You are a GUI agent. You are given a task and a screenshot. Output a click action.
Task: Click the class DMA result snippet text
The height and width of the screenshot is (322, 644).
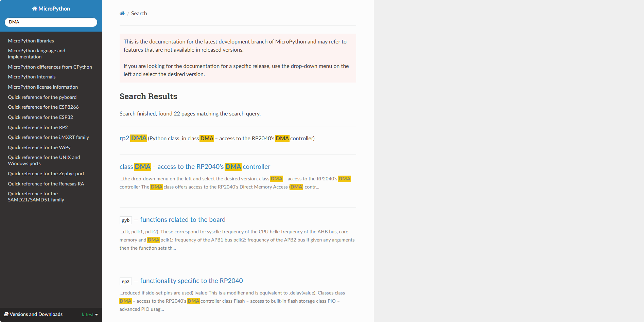tap(236, 183)
